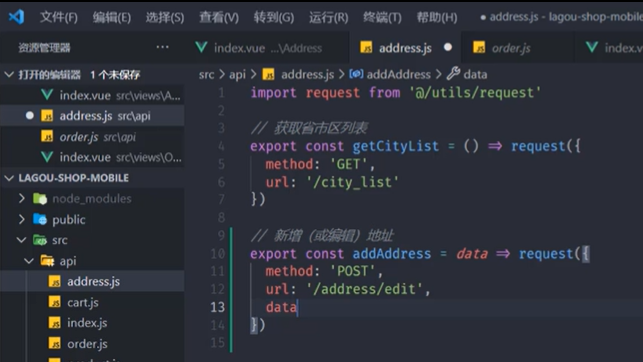Image resolution: width=643 pixels, height=362 pixels.
Task: Click the src folder icon
Action: tap(40, 240)
